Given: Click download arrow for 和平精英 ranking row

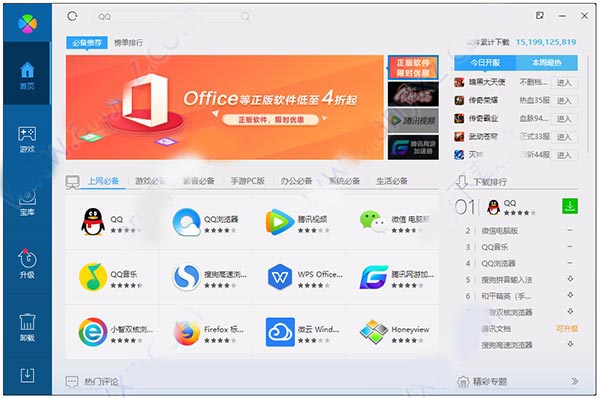Looking at the screenshot, I should coord(570,295).
